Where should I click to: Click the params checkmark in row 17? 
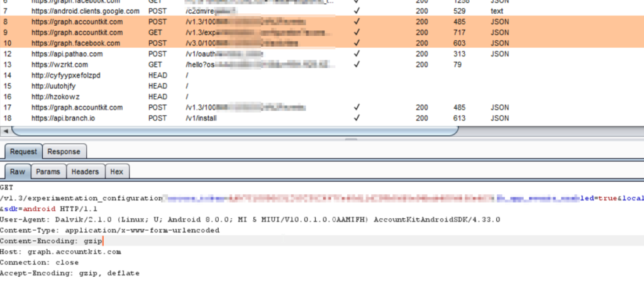tap(357, 107)
